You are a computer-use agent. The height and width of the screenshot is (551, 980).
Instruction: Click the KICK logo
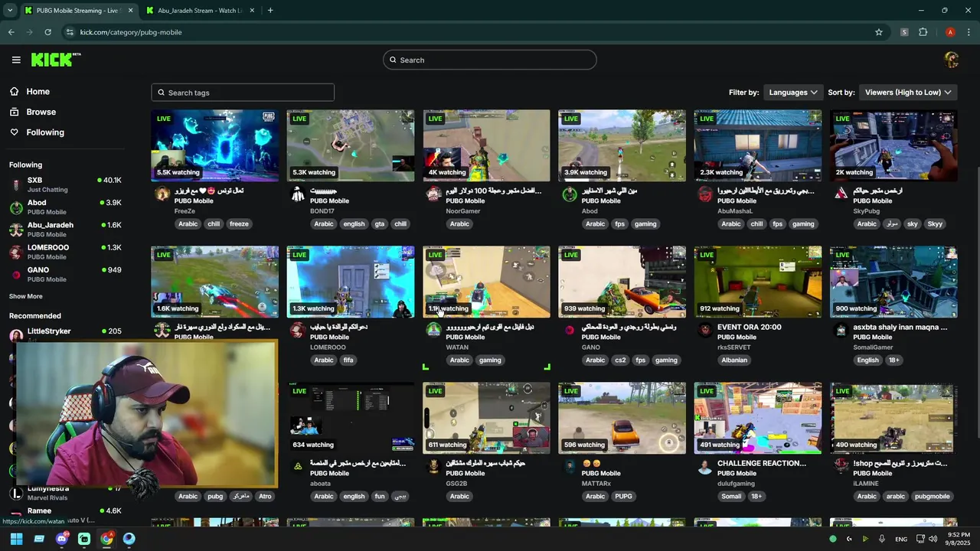[x=56, y=60]
